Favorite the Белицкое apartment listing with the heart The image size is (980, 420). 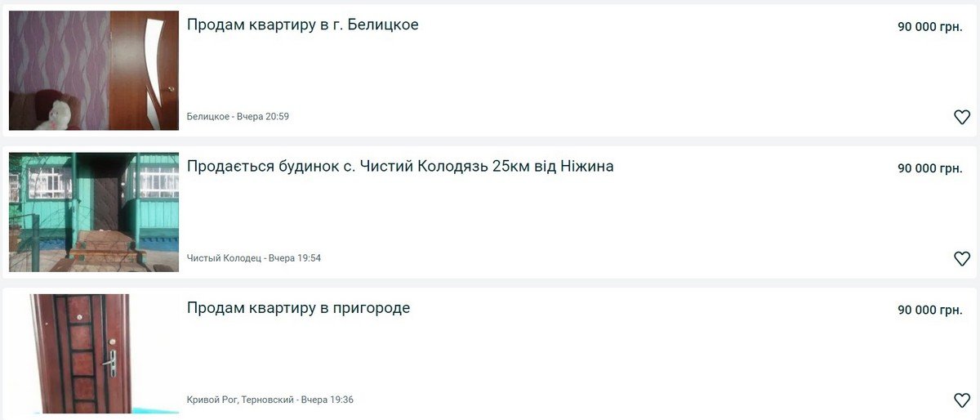point(962,117)
